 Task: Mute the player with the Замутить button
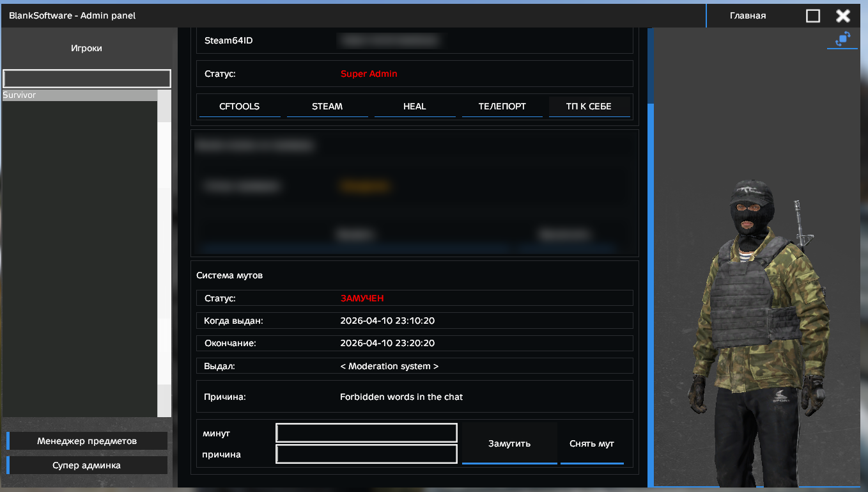click(x=509, y=443)
